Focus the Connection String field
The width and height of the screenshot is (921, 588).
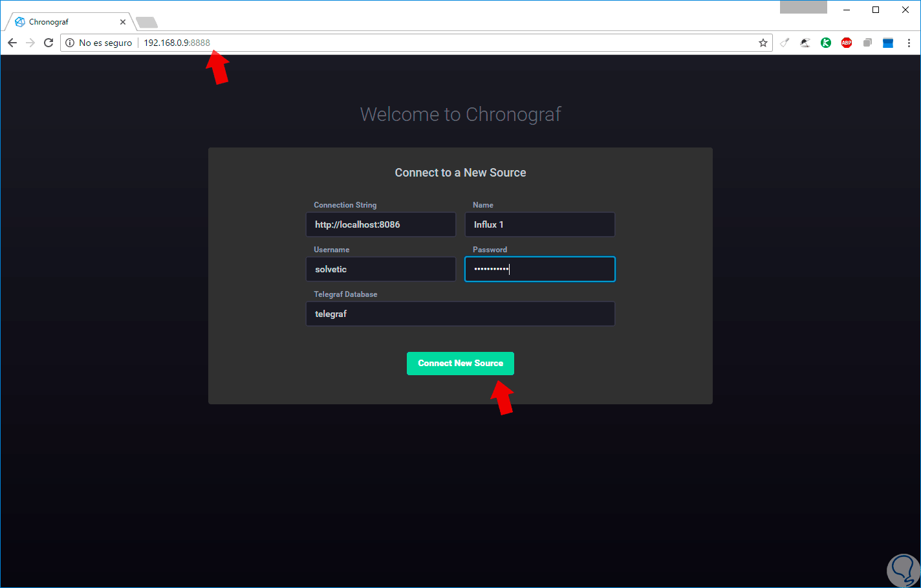point(381,224)
